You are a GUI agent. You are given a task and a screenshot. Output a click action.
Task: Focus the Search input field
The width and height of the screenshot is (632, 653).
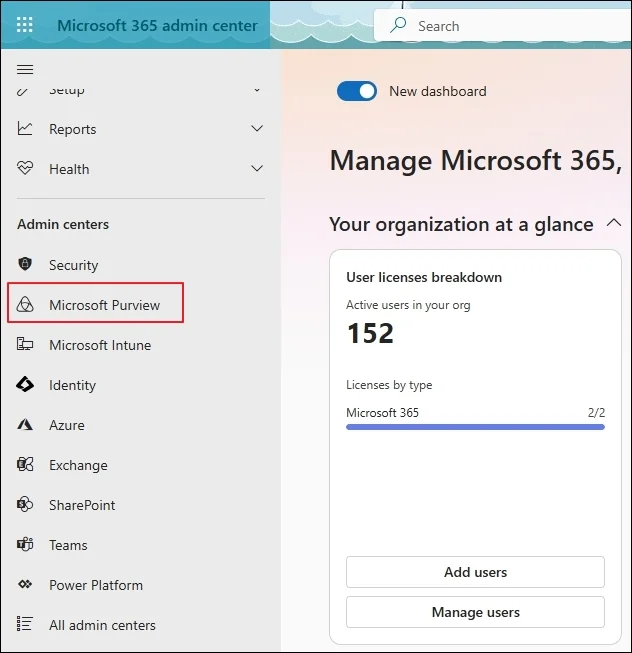click(503, 26)
